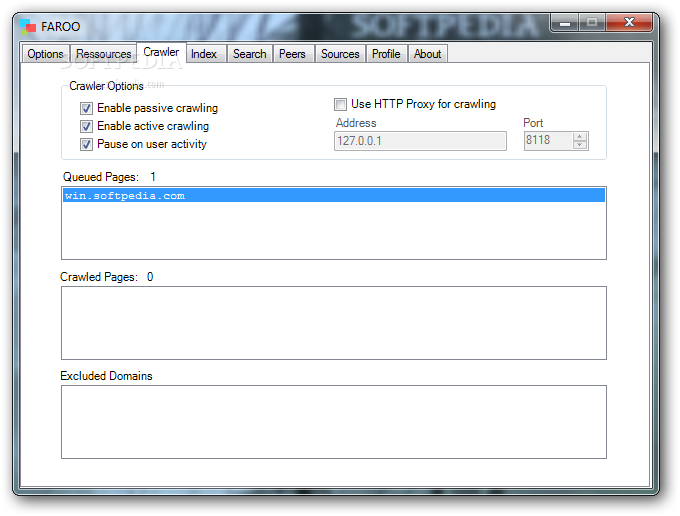Open the Search tab

pos(250,54)
